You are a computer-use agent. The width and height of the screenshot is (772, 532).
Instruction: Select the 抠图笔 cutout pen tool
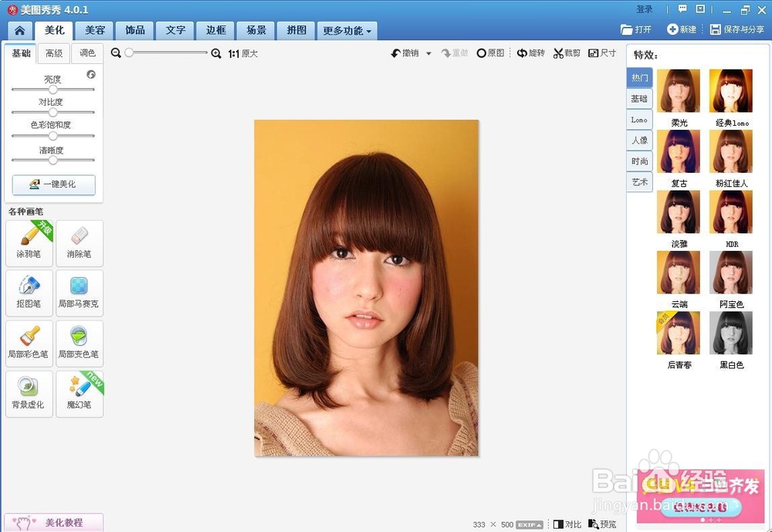click(x=29, y=293)
